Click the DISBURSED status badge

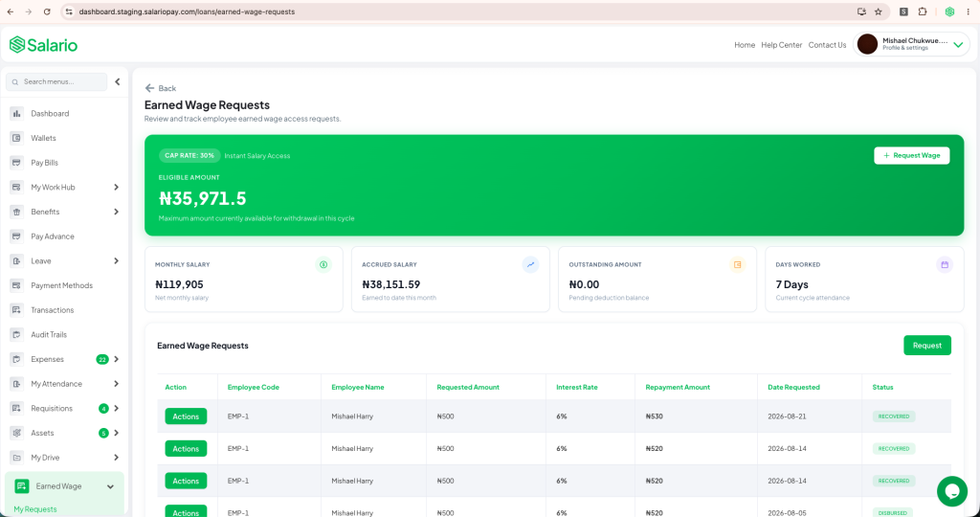[x=892, y=512]
